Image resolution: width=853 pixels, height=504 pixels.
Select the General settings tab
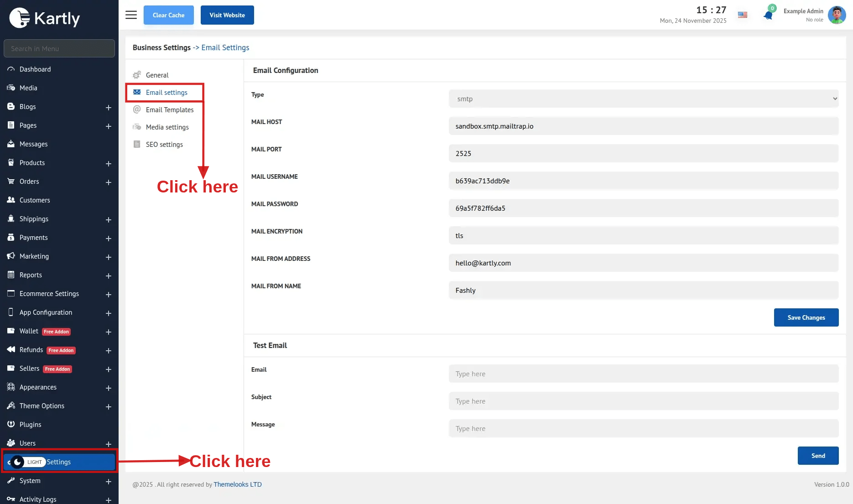coord(157,75)
